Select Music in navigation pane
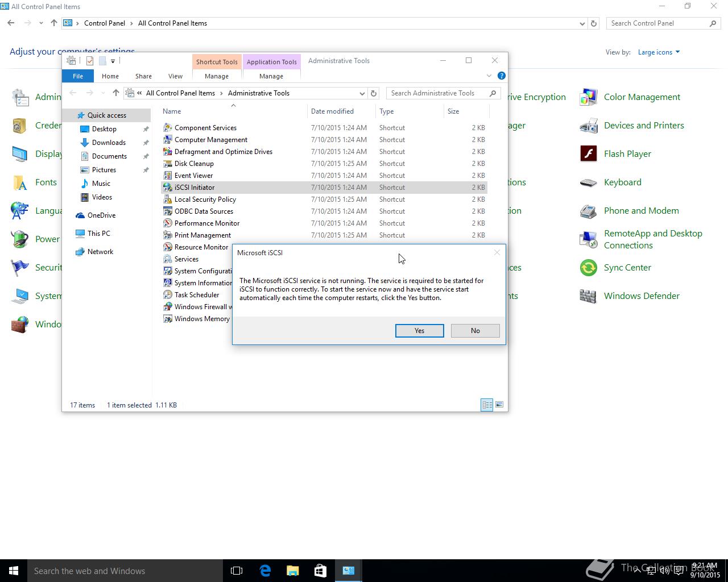Screen dimensions: 728x582 (101, 184)
